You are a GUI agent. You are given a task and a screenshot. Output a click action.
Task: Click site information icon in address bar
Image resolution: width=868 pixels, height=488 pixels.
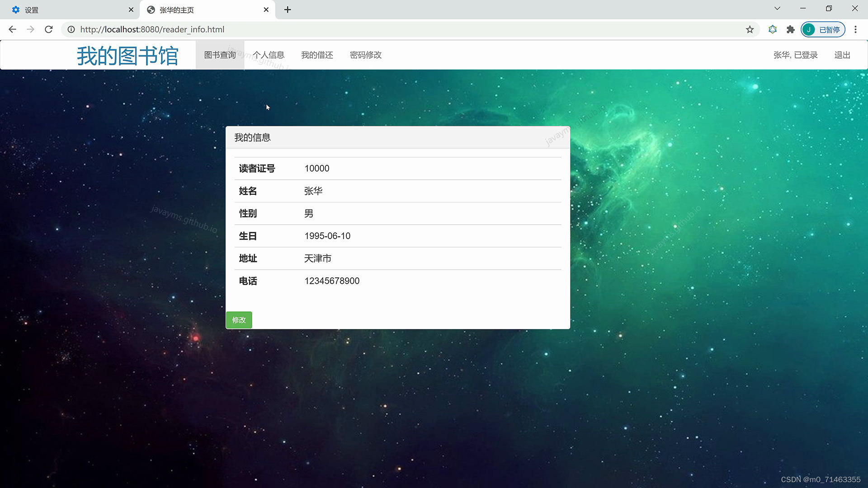click(71, 29)
